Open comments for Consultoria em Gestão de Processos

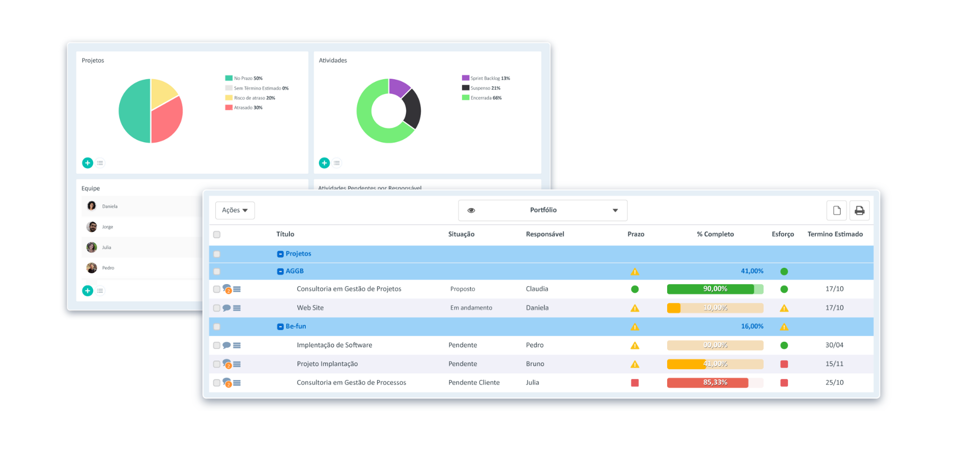coord(227,383)
